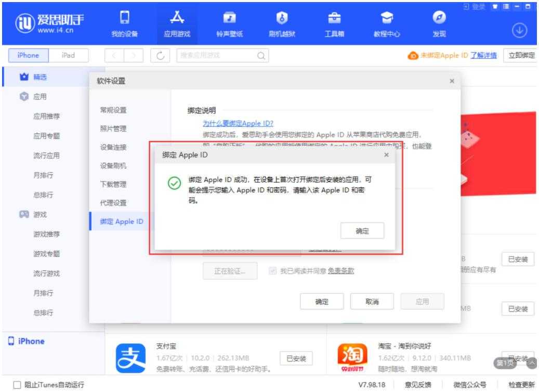The image size is (539, 392).
Task: Open 刷机越狱 flash jailbreak icon
Action: 278,18
